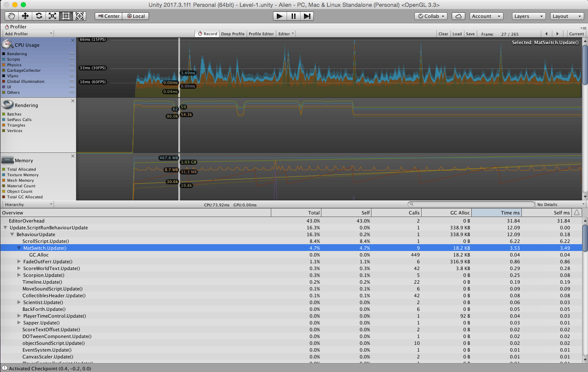Toggle the Record button
This screenshot has width=588, height=372.
click(208, 34)
